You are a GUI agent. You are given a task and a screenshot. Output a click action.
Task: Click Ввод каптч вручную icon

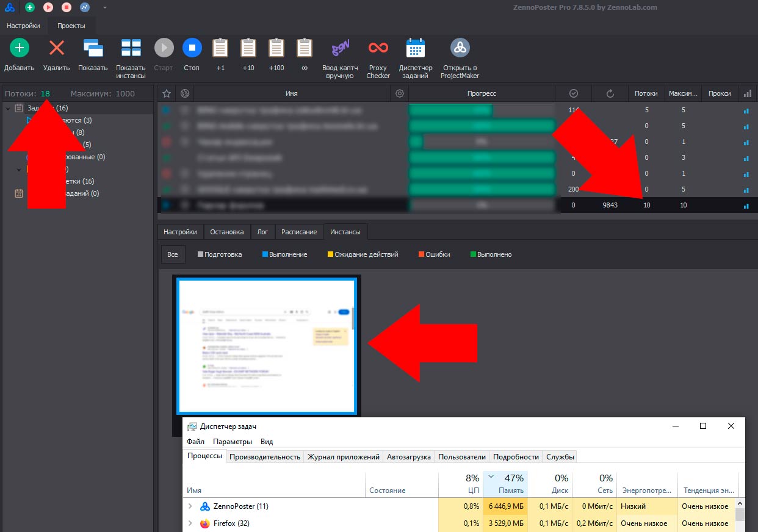[337, 48]
